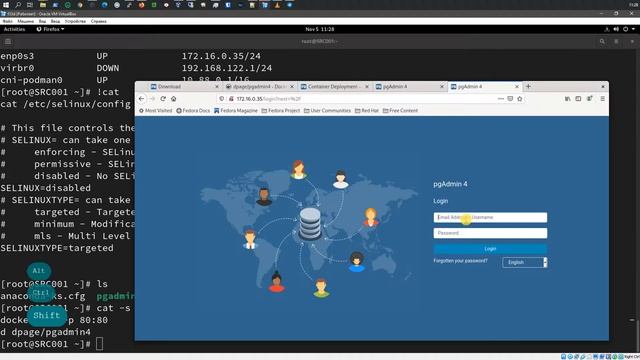This screenshot has width=640, height=360.
Task: Click the GNOME volume icon
Action: click(x=616, y=29)
